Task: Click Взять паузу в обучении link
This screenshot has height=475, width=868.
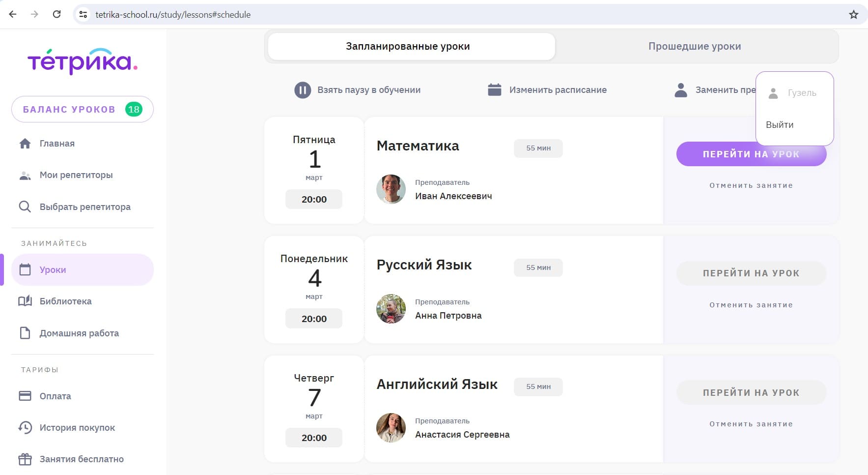Action: [x=369, y=90]
